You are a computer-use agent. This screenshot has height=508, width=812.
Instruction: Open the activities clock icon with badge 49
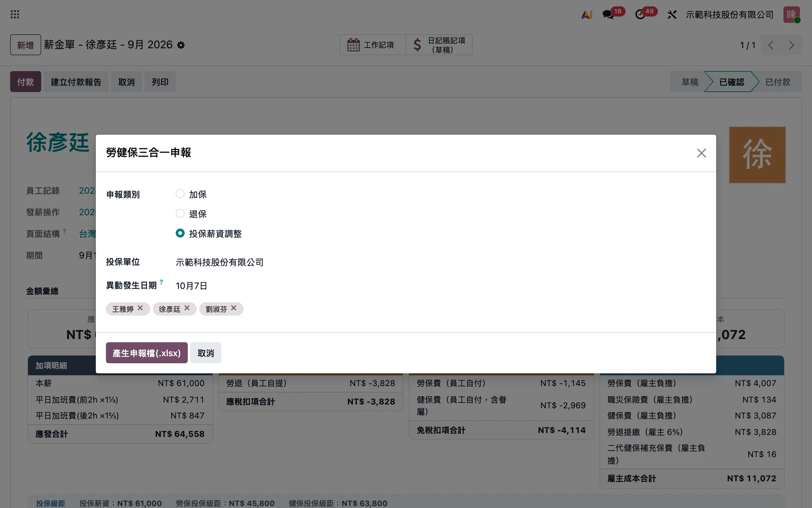coord(640,15)
